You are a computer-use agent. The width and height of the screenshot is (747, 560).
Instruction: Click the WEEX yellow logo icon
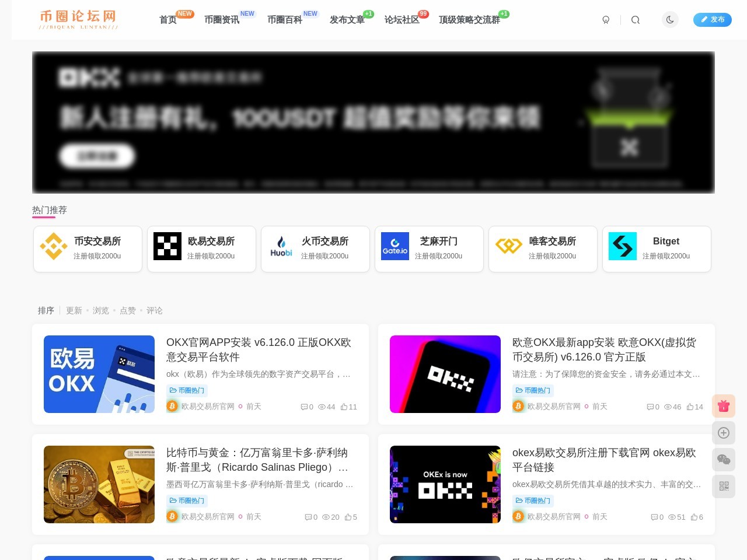tap(509, 246)
